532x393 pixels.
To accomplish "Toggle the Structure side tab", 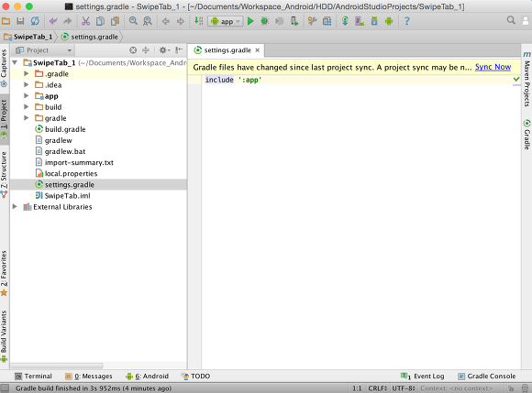I will [4, 174].
